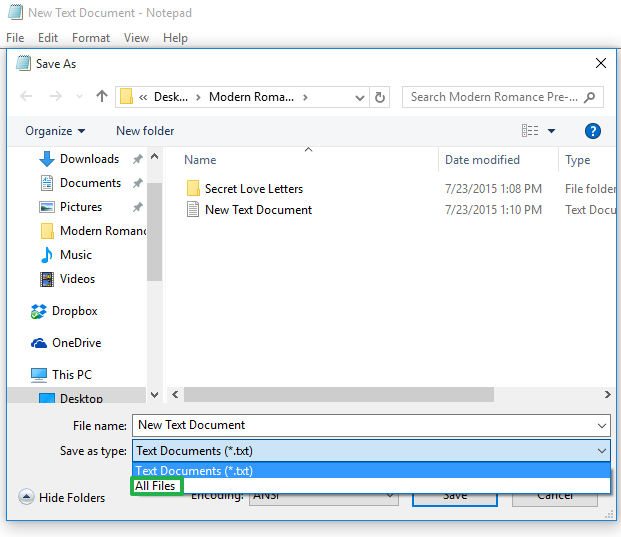This screenshot has height=537, width=621.
Task: Select Text Documents (*.txt) option
Action: (194, 471)
